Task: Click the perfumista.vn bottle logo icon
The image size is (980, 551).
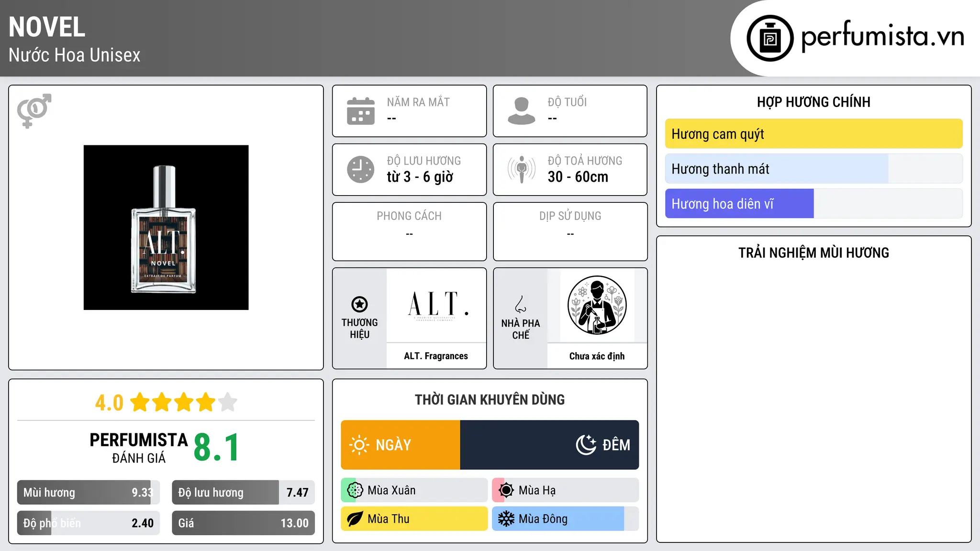Action: (x=770, y=38)
